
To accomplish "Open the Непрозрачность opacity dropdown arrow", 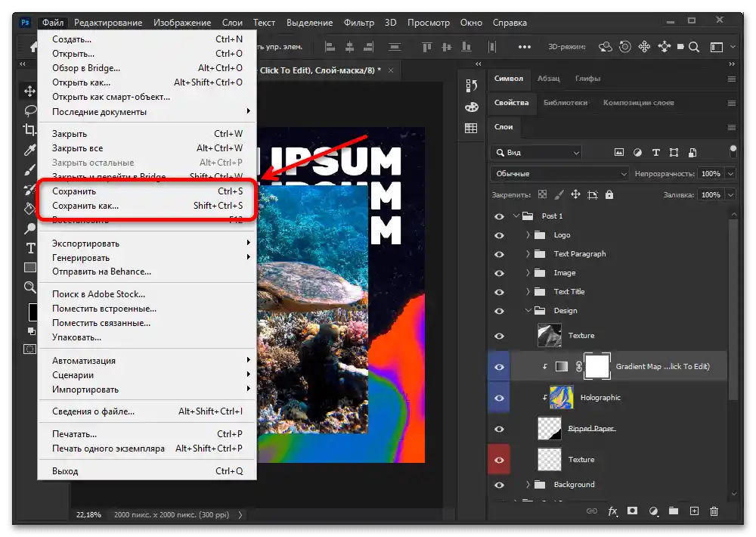I will 730,174.
